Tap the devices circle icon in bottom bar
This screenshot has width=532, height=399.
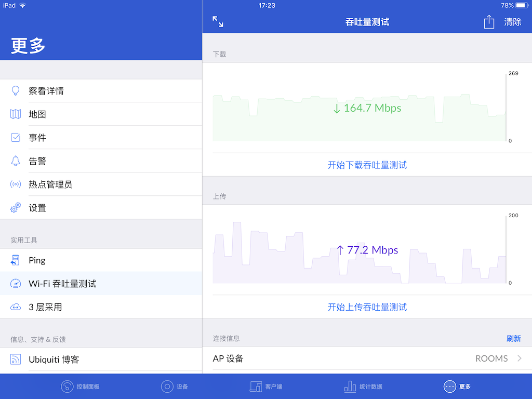[167, 387]
